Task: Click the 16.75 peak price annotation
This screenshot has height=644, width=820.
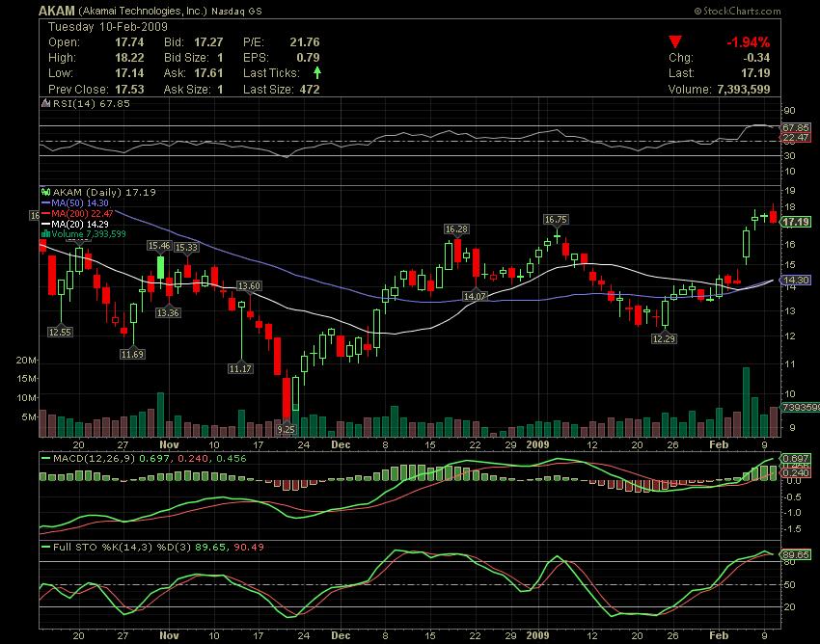Action: pyautogui.click(x=556, y=220)
